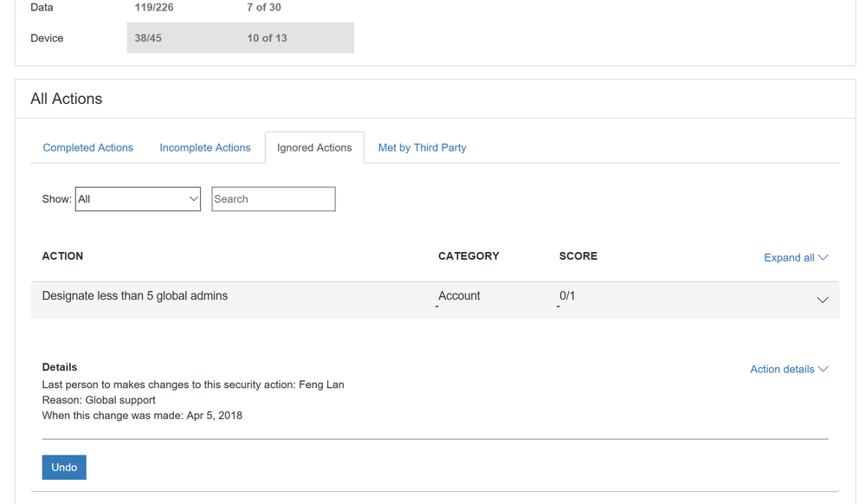
Task: Select the Device row in the summary table
Action: [192, 38]
